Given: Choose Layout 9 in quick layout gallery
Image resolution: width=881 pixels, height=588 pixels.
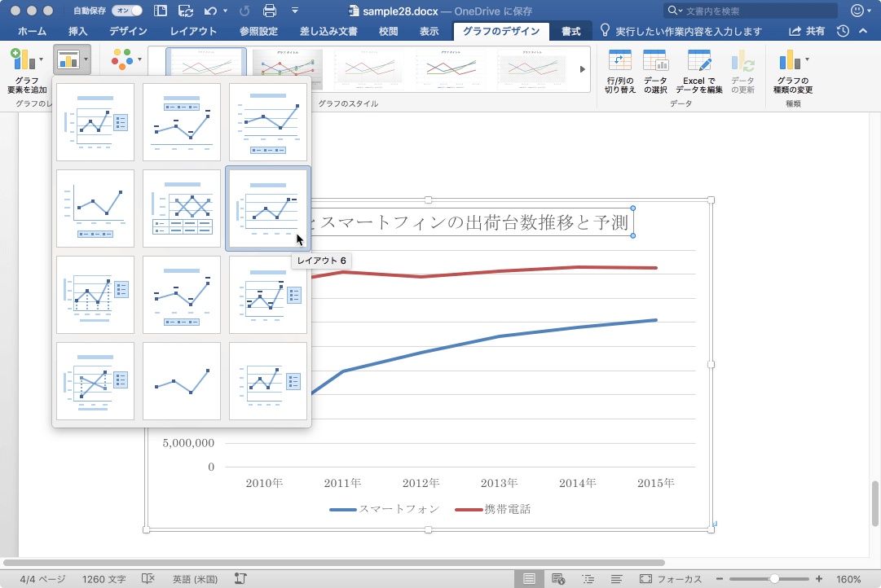Looking at the screenshot, I should pos(268,295).
